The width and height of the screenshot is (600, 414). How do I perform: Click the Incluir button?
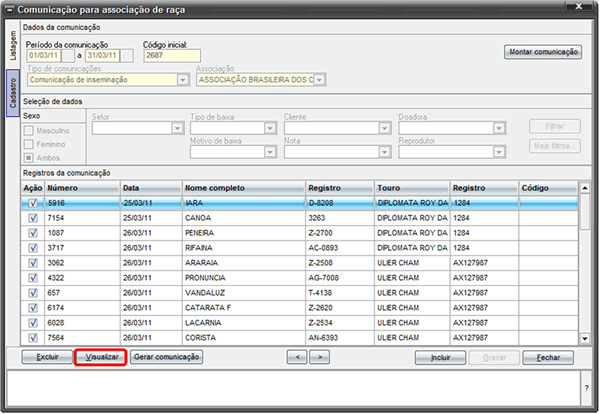pos(440,358)
